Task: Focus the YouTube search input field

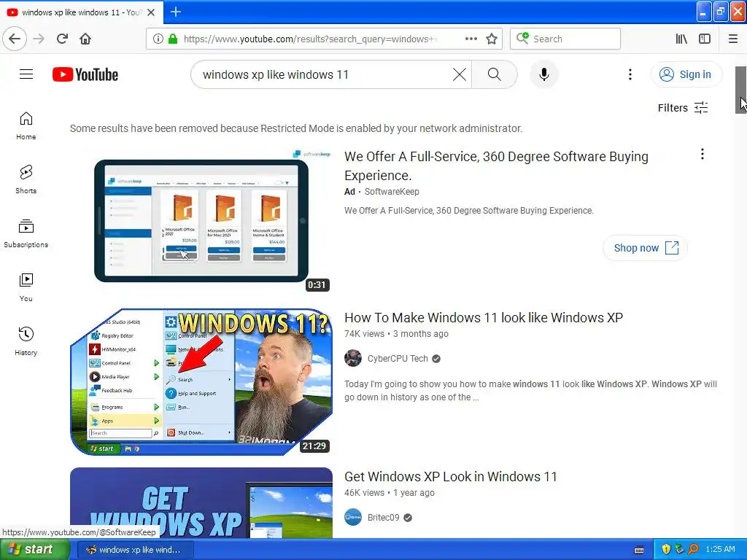Action: (x=324, y=74)
